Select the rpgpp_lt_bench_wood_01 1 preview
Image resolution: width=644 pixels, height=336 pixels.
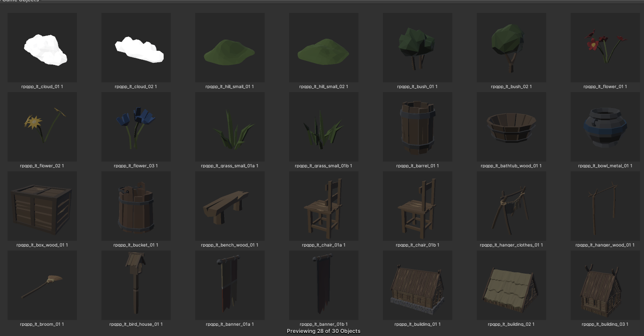(x=230, y=206)
